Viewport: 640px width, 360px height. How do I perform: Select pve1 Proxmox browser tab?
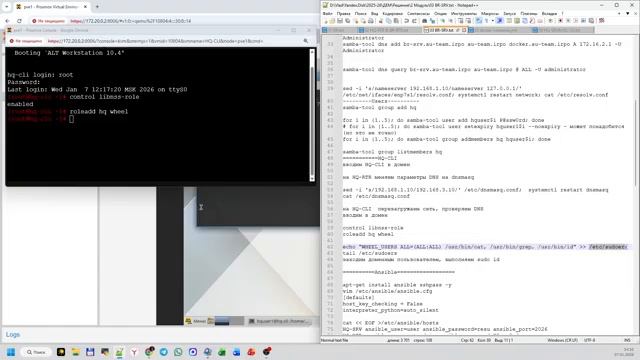(x=51, y=7)
